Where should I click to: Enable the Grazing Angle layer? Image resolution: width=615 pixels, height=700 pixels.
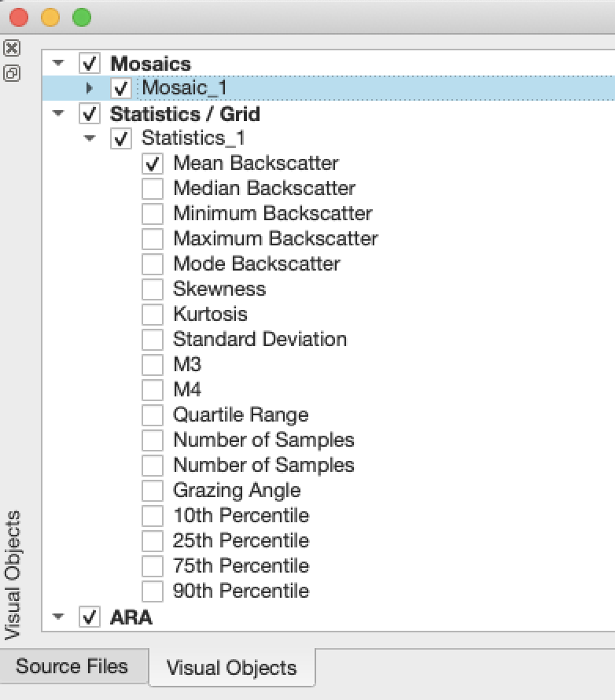[x=153, y=491]
